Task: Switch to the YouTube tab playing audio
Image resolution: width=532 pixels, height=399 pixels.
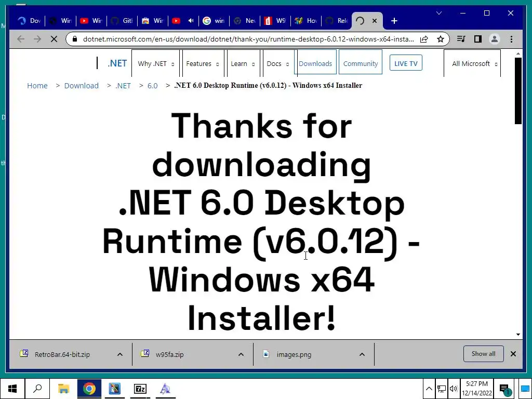Action: [x=183, y=21]
